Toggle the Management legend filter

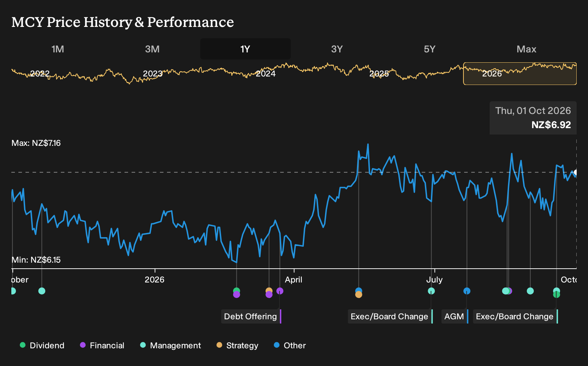pos(171,345)
